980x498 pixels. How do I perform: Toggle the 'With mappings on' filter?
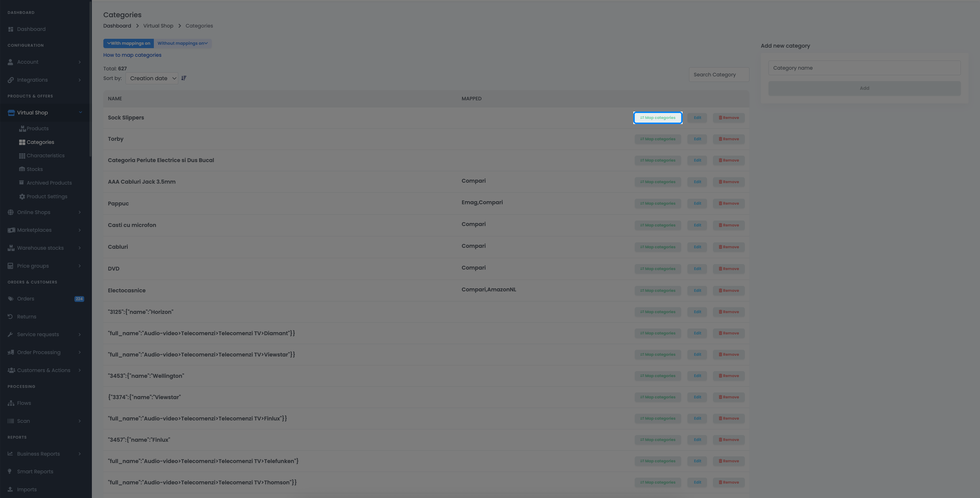[x=128, y=43]
